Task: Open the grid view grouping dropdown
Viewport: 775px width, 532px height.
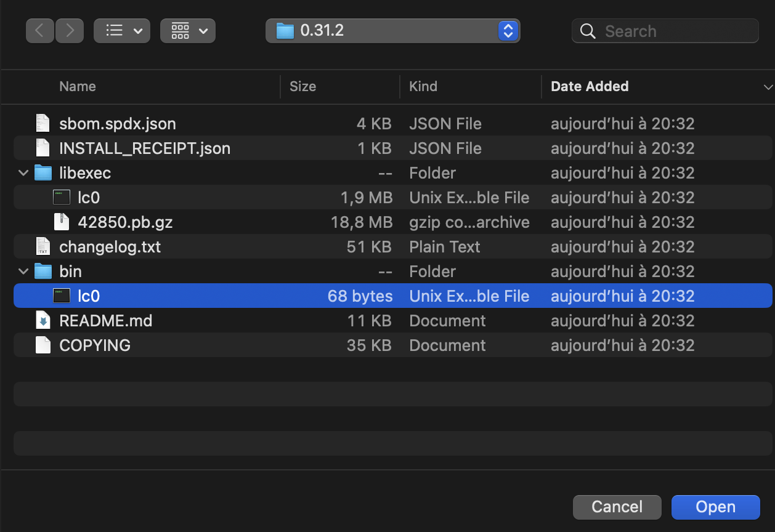Action: [188, 30]
